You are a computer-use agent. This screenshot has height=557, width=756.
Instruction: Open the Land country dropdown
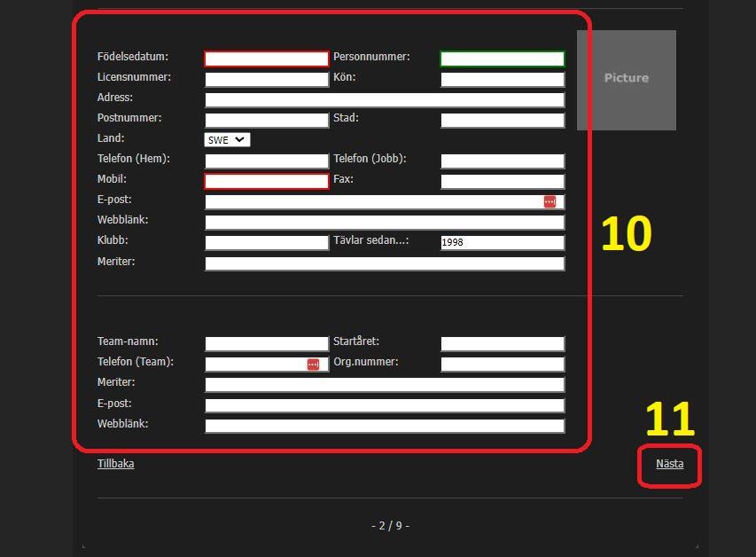click(227, 140)
